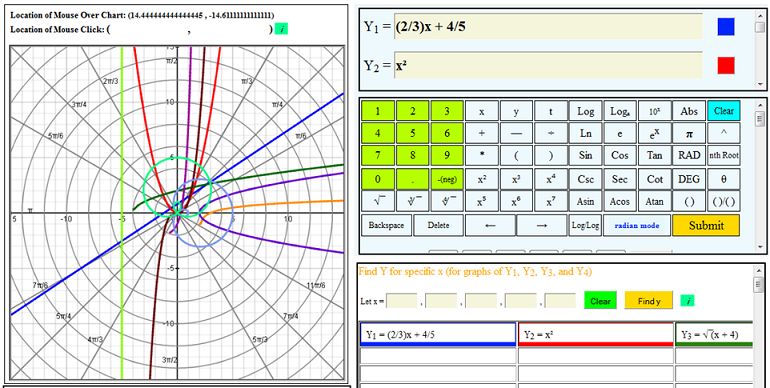Click the variable t key
770x388 pixels.
click(x=550, y=111)
